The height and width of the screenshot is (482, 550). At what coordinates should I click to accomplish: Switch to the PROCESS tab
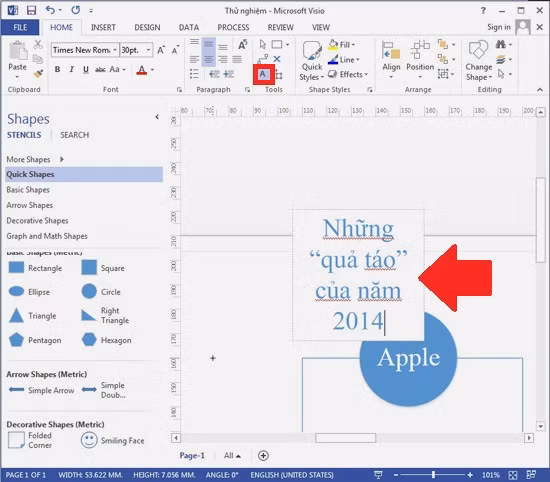pyautogui.click(x=233, y=27)
